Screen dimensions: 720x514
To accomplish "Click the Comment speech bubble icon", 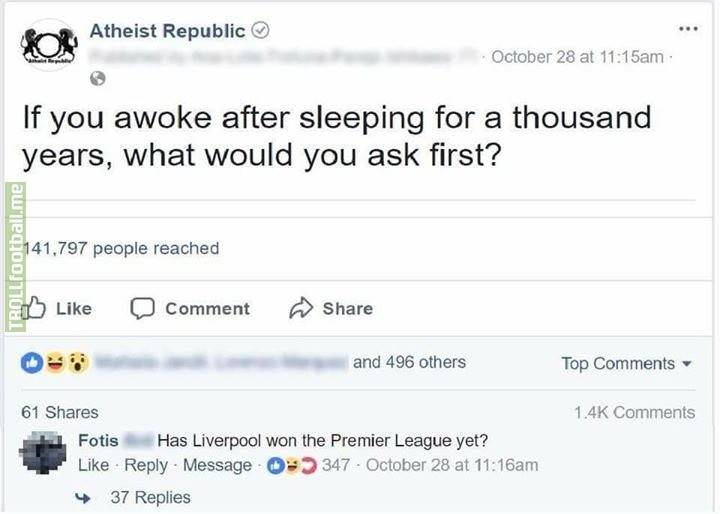I will [x=143, y=308].
